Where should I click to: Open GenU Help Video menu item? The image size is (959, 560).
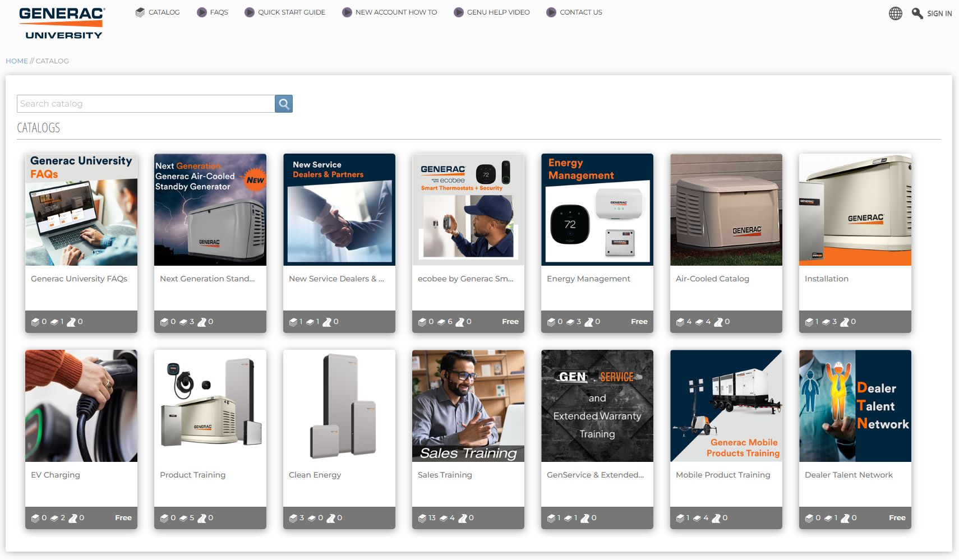pos(498,12)
